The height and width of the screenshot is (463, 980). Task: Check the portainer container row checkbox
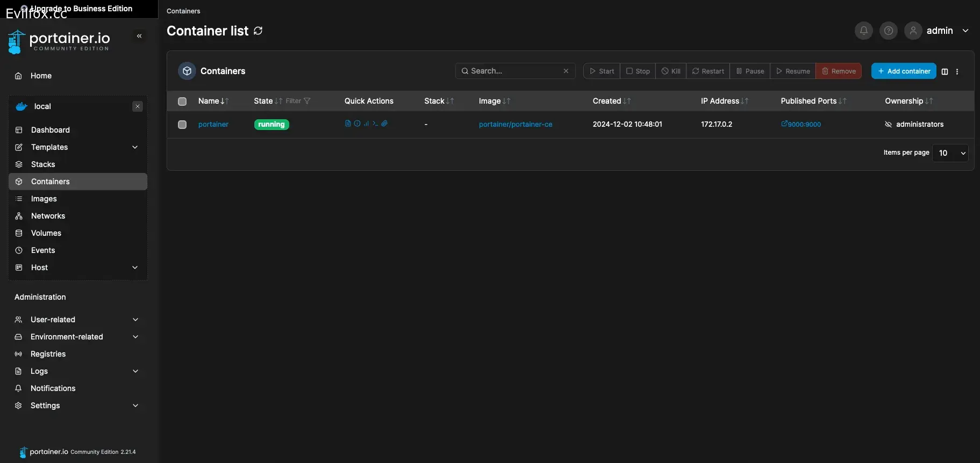pyautogui.click(x=182, y=125)
